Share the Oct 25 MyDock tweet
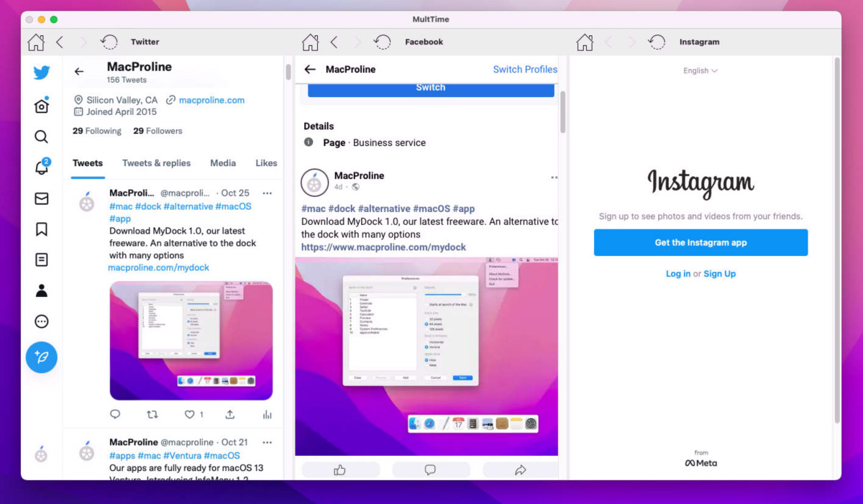Screen dimensions: 863x504 (230, 414)
